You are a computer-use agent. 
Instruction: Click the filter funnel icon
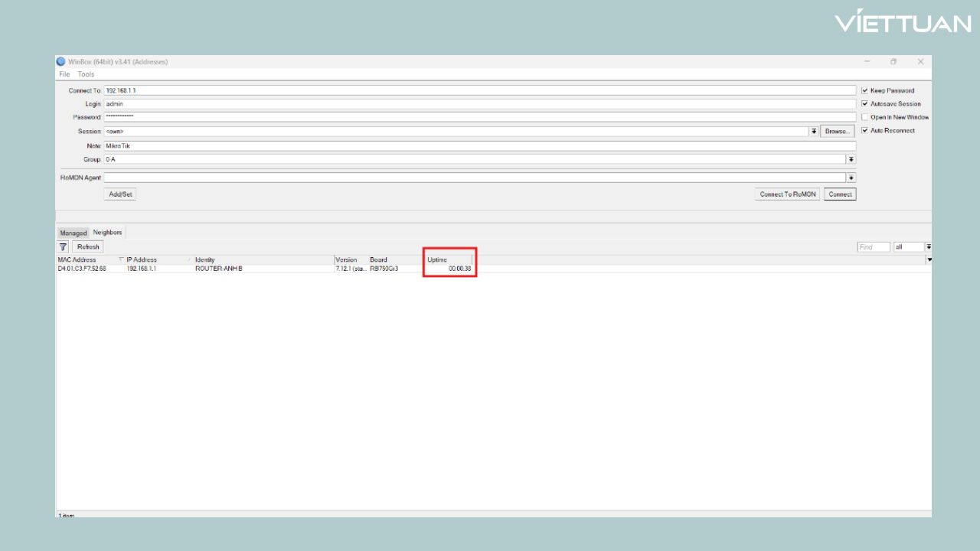[x=64, y=247]
